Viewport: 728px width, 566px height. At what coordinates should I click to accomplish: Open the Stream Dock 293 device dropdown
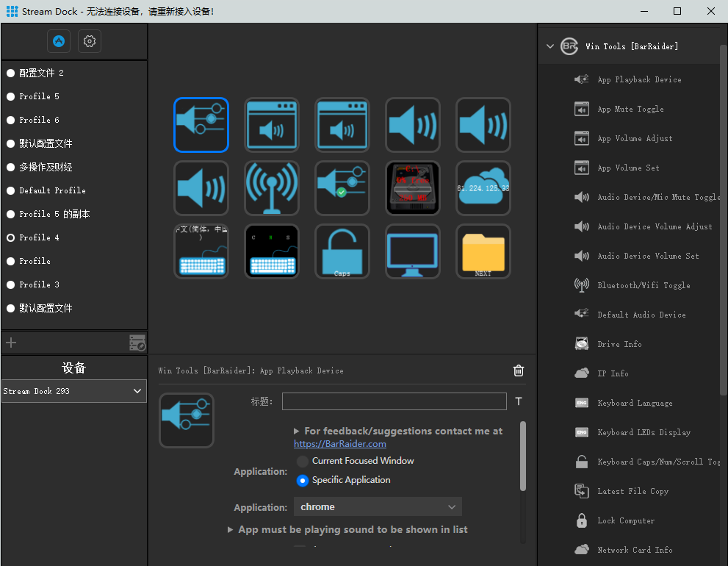74,391
